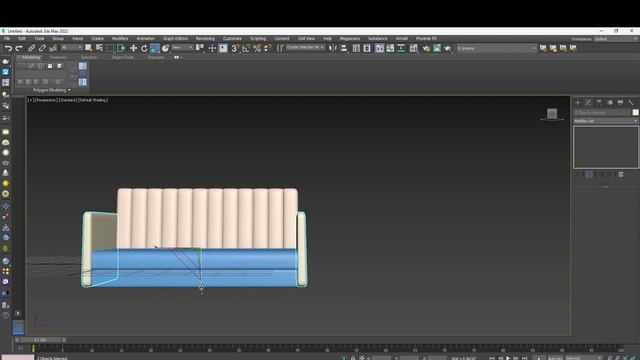Toggle the Scene Explorer icon

356,48
